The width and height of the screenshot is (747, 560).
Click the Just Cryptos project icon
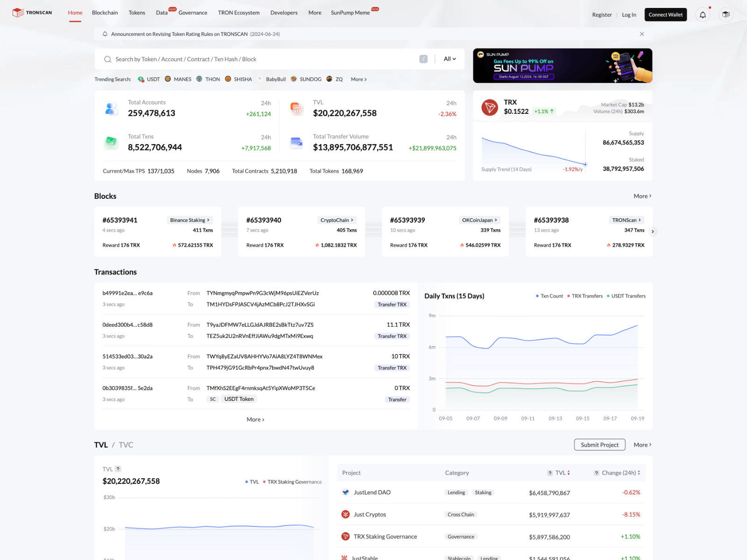(345, 514)
